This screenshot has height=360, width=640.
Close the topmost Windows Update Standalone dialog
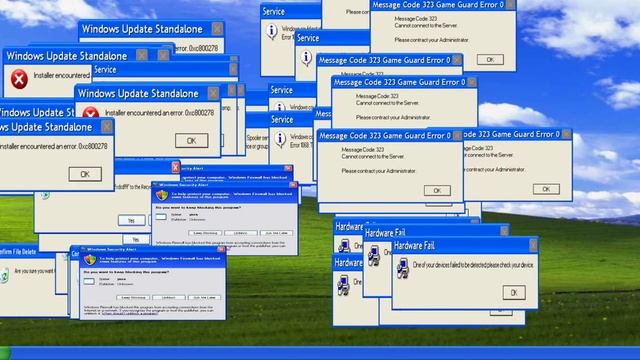217,29
